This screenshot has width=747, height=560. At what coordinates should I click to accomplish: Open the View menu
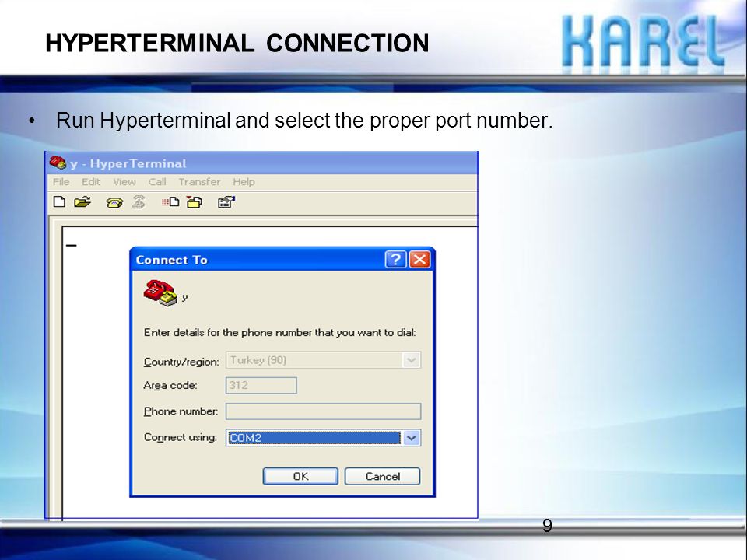click(124, 182)
